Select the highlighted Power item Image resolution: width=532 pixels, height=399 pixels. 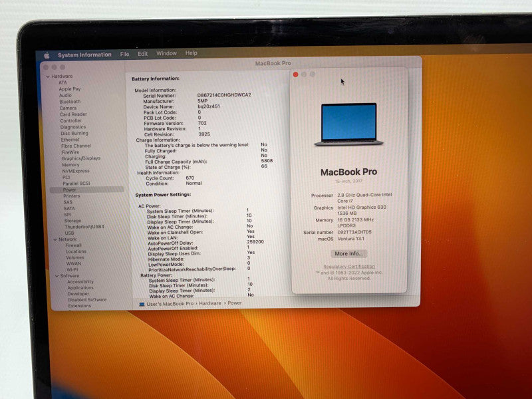(87, 190)
